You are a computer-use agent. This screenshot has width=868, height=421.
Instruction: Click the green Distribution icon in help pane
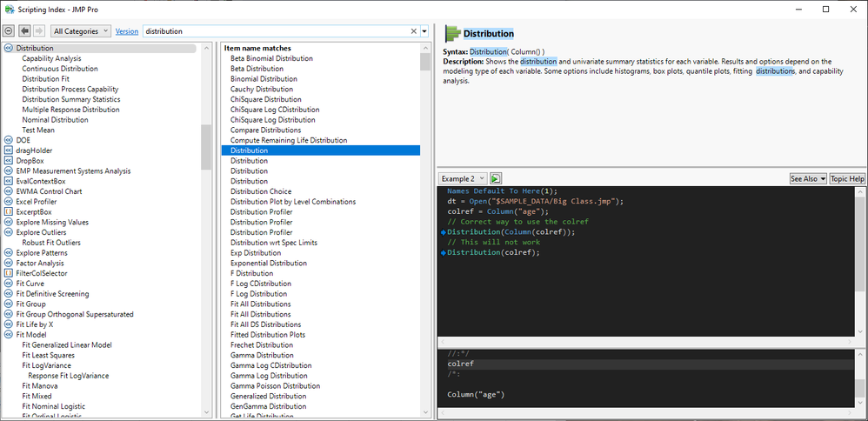[451, 34]
